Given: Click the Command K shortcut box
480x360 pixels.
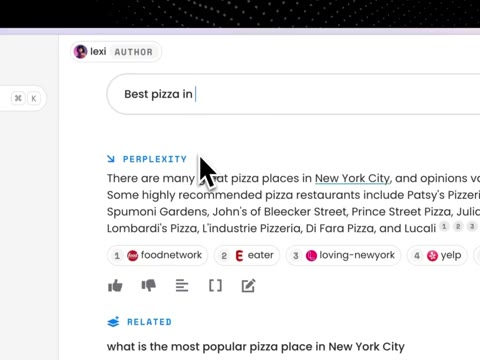Looking at the screenshot, I should (x=26, y=98).
